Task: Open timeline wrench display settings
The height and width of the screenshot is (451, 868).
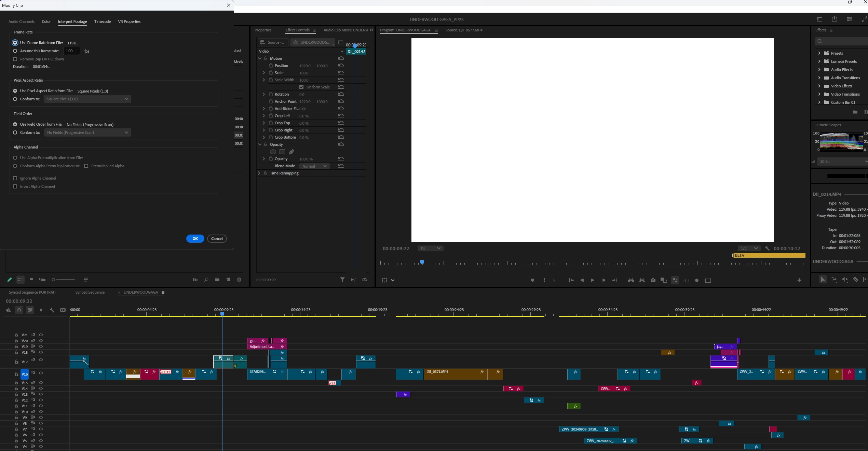Action: tap(52, 310)
